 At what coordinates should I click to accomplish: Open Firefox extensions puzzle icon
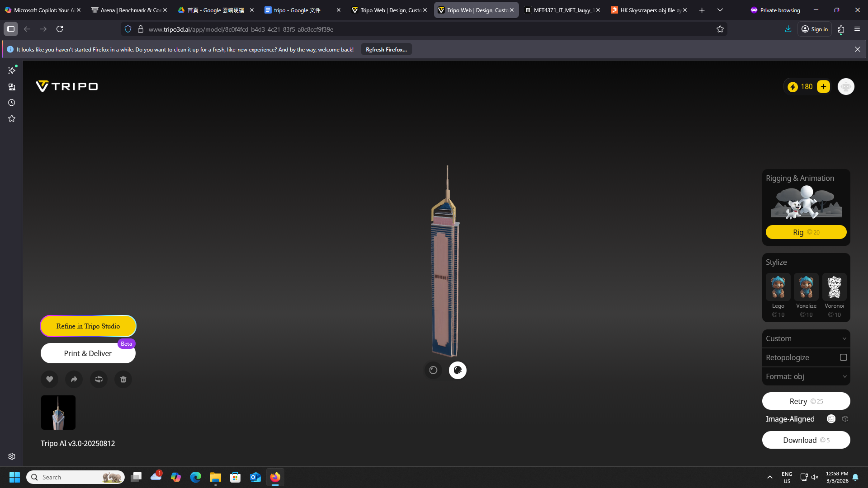pyautogui.click(x=841, y=29)
